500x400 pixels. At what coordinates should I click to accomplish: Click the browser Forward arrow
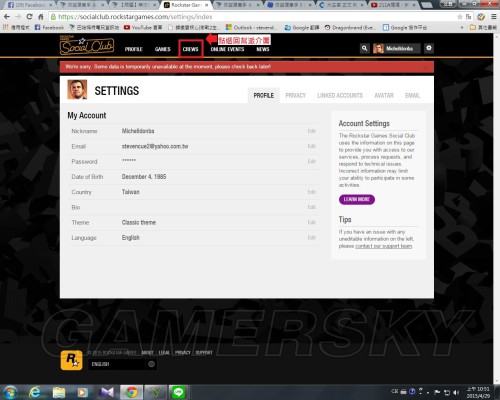pyautogui.click(x=18, y=16)
